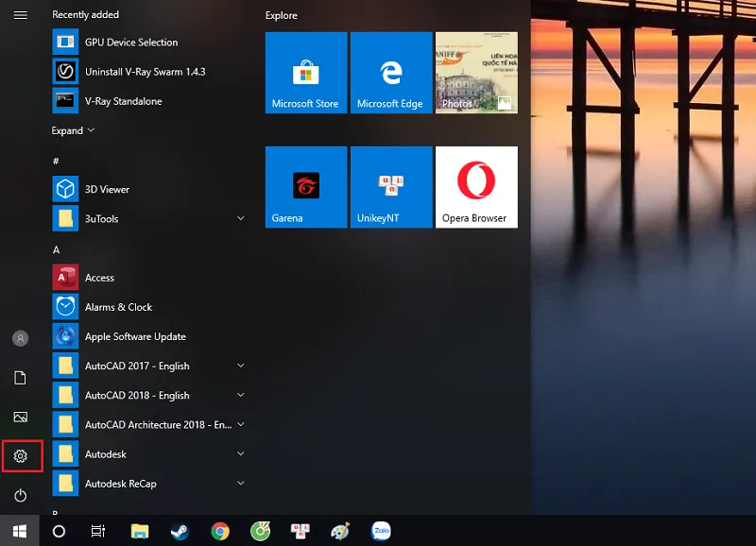Screen dimensions: 756x546
Task: Click the letter A group header
Action: click(57, 250)
